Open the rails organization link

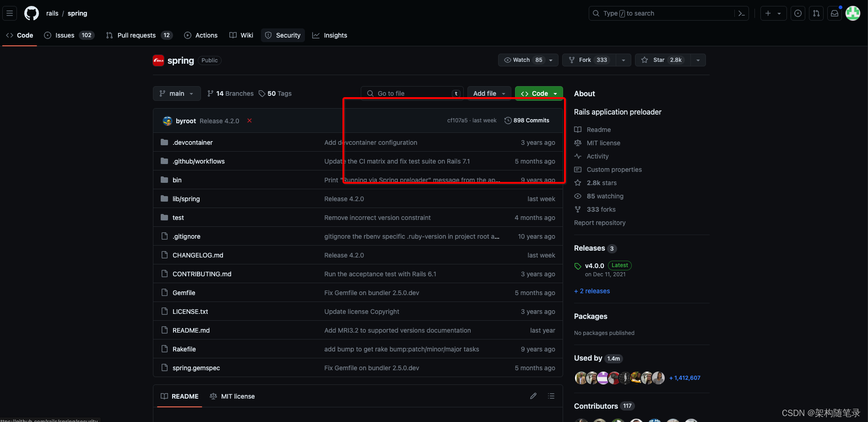[x=52, y=13]
